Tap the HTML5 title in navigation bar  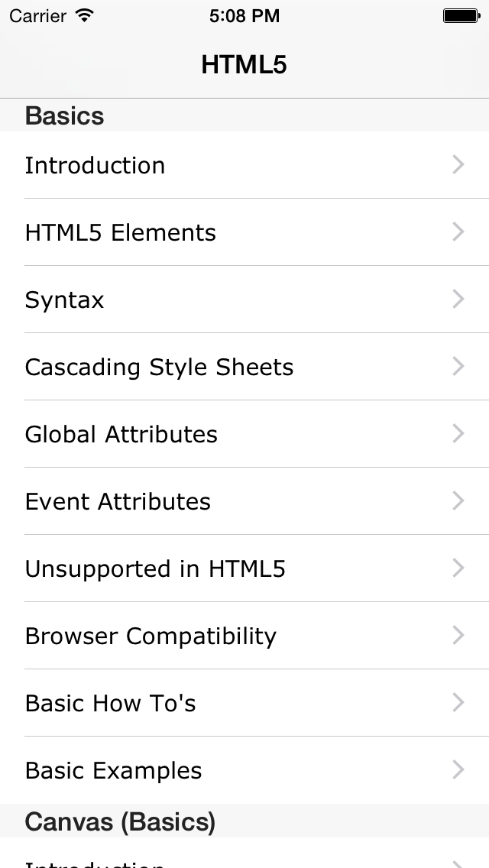pos(244,64)
